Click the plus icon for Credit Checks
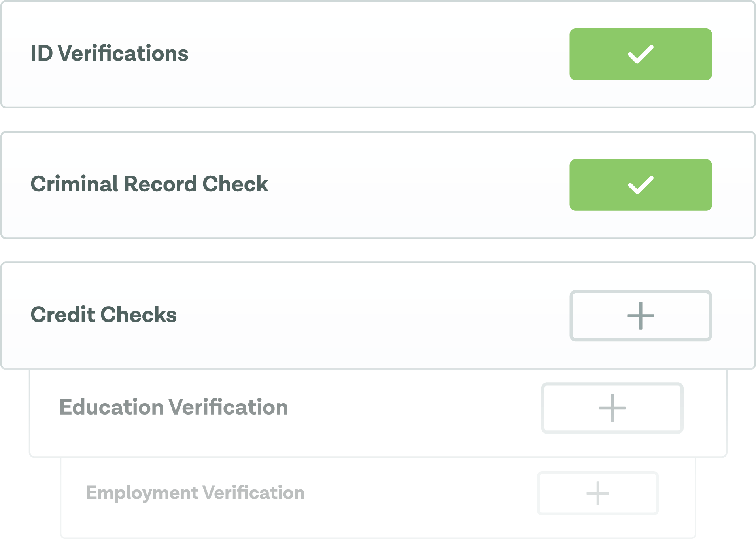 641,316
